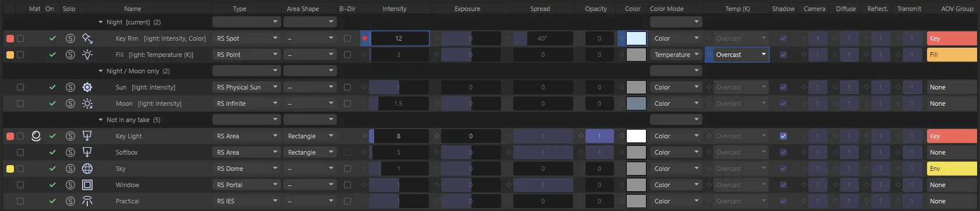This screenshot has width=980, height=211.
Task: Sort by the Name column header
Action: (x=133, y=9)
